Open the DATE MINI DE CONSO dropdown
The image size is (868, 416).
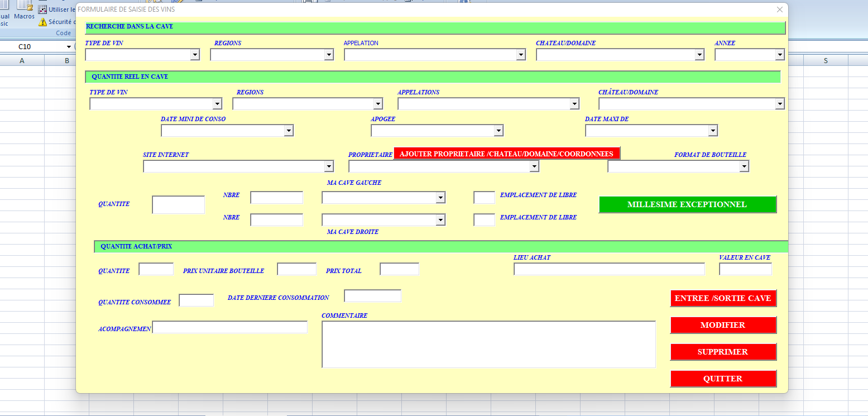[288, 131]
